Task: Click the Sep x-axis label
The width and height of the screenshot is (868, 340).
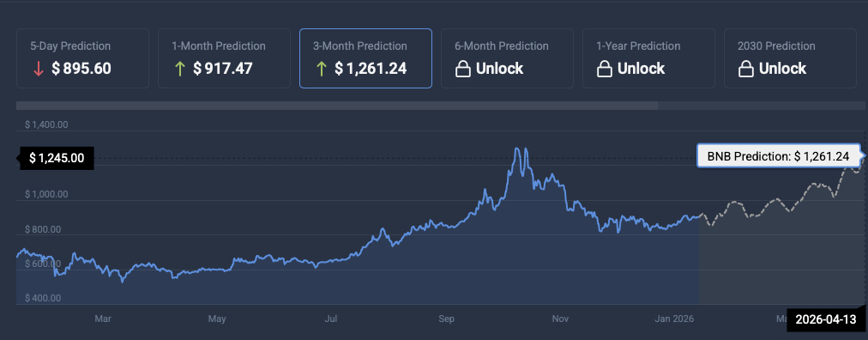Action: 446,319
